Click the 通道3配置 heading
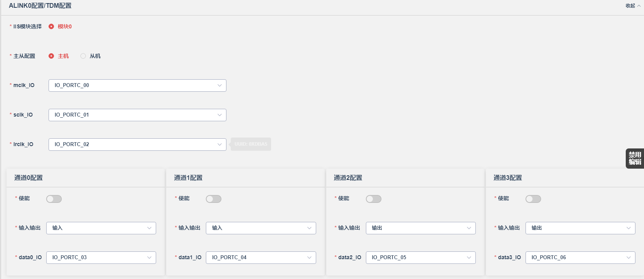 (x=508, y=178)
